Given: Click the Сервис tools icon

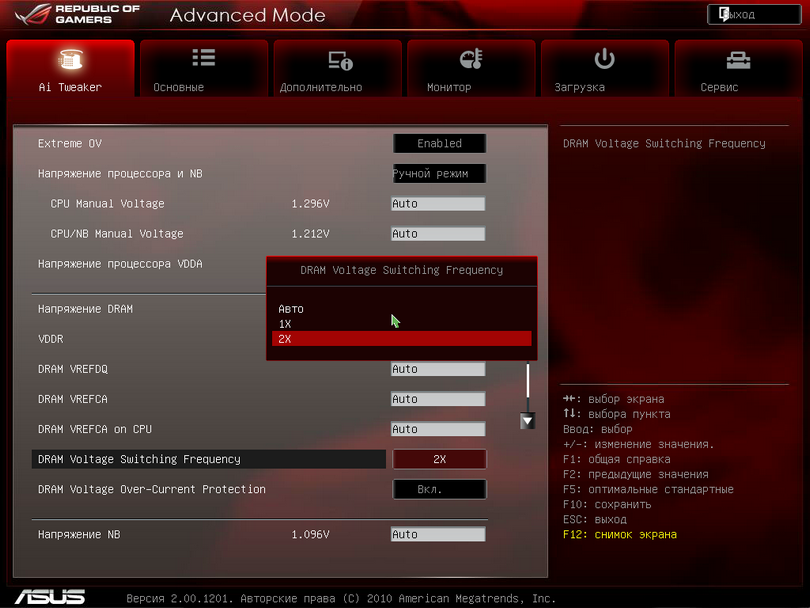Looking at the screenshot, I should point(738,60).
